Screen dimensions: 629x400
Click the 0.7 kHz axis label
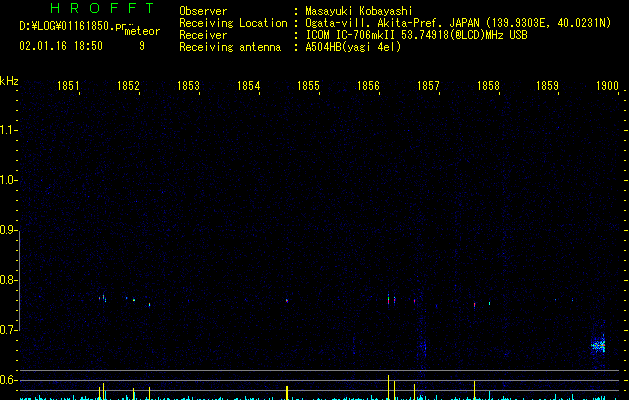point(8,330)
